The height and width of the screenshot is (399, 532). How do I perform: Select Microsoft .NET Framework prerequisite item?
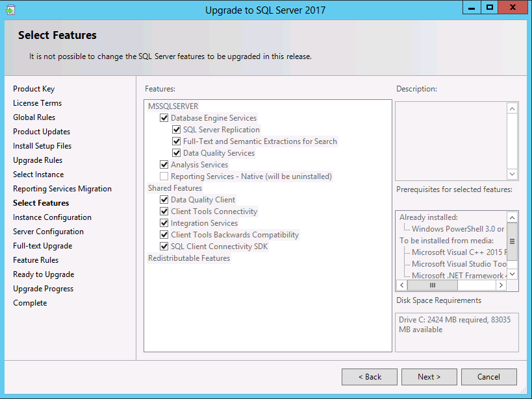point(459,276)
